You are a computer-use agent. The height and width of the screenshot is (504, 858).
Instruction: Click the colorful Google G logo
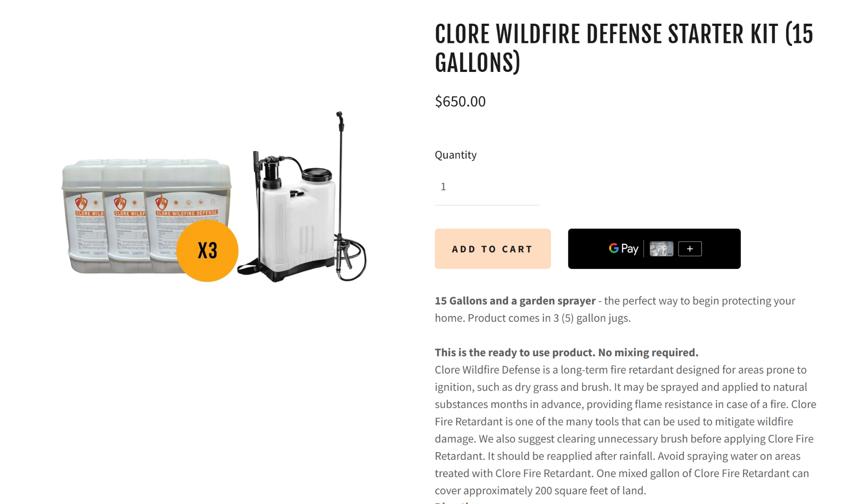[x=614, y=248]
